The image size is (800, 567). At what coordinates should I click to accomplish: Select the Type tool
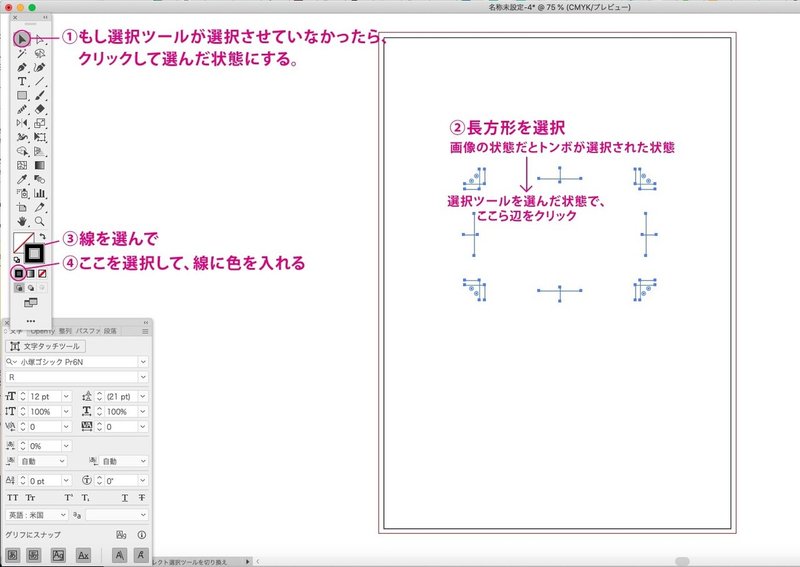point(22,81)
